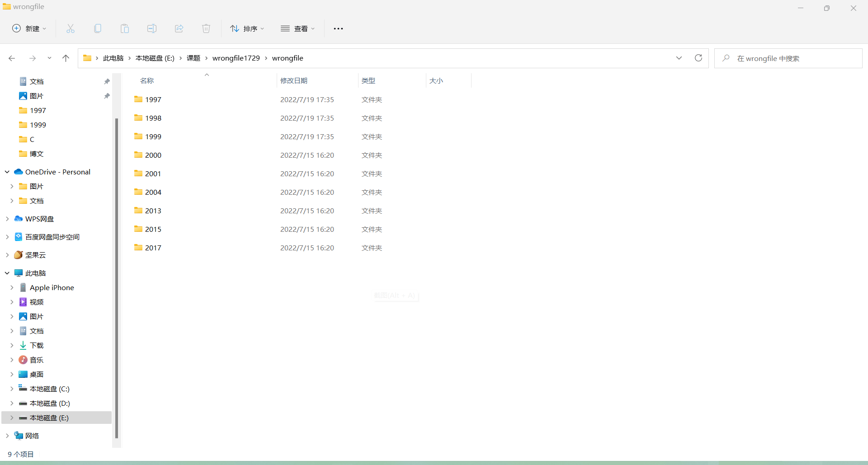Viewport: 868px width, 465px height.
Task: Click the Paste clipboard icon
Action: pyautogui.click(x=125, y=28)
